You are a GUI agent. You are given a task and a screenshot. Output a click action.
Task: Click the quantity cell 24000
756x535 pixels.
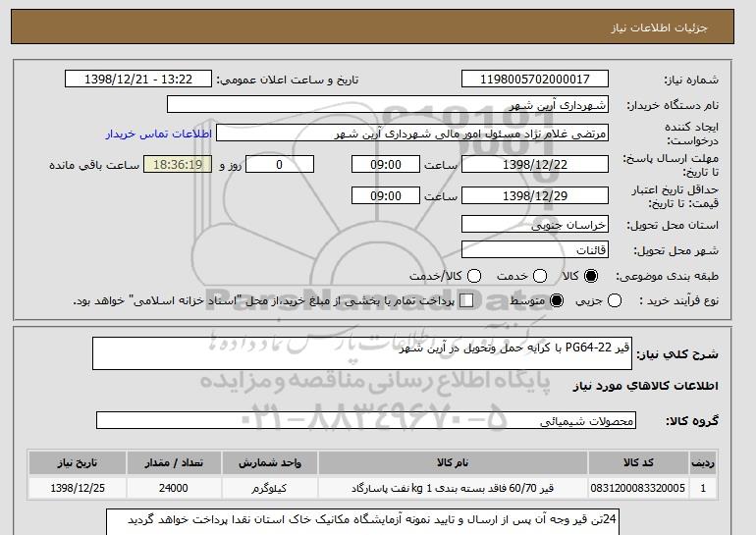coord(174,488)
